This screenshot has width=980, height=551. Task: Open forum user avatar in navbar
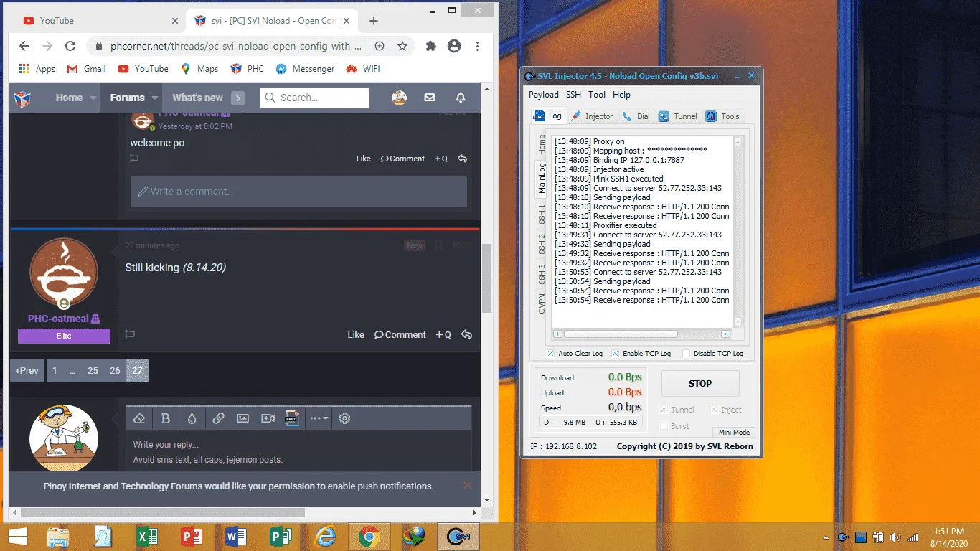[399, 98]
